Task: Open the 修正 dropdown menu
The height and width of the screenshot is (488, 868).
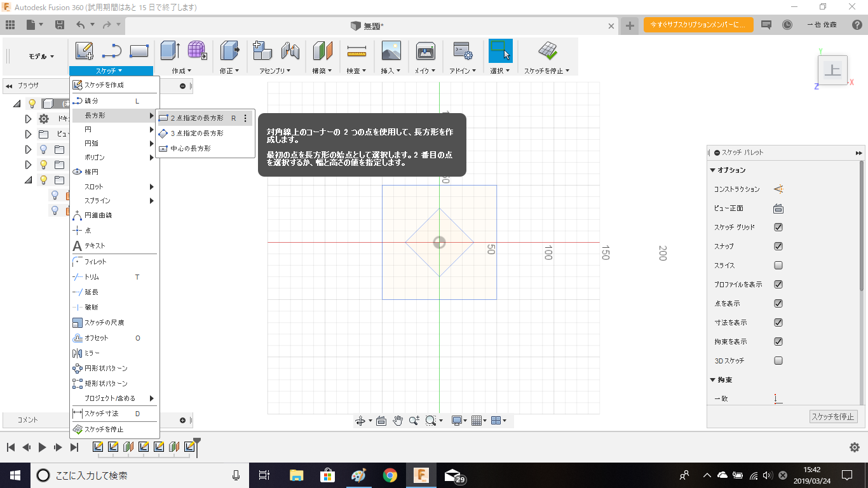Action: click(229, 71)
